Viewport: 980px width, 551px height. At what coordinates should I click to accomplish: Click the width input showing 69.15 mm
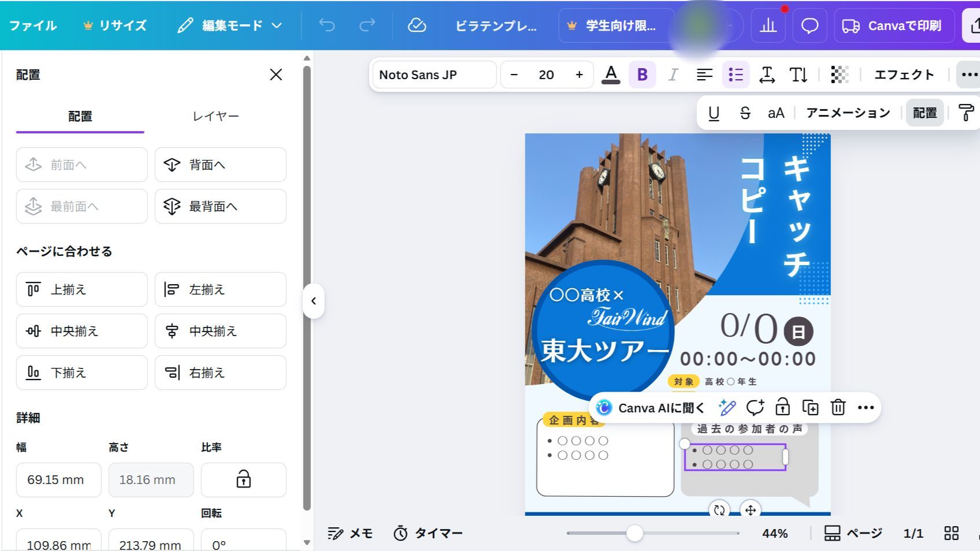(58, 479)
